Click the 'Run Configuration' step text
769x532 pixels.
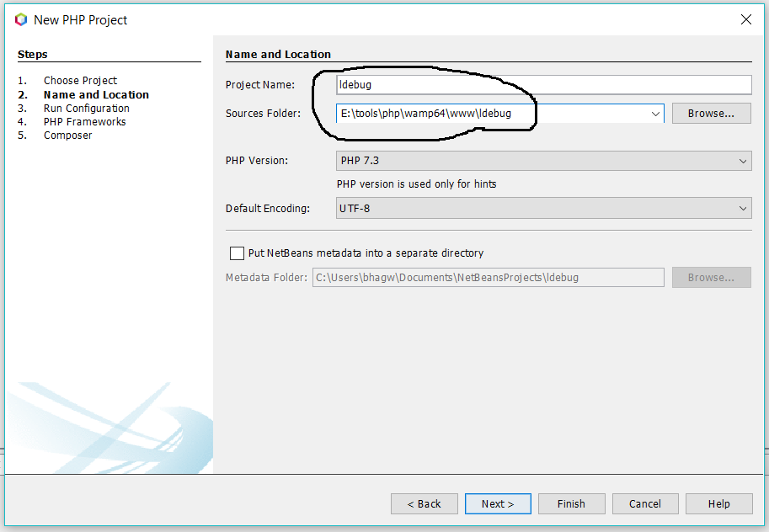click(x=86, y=109)
